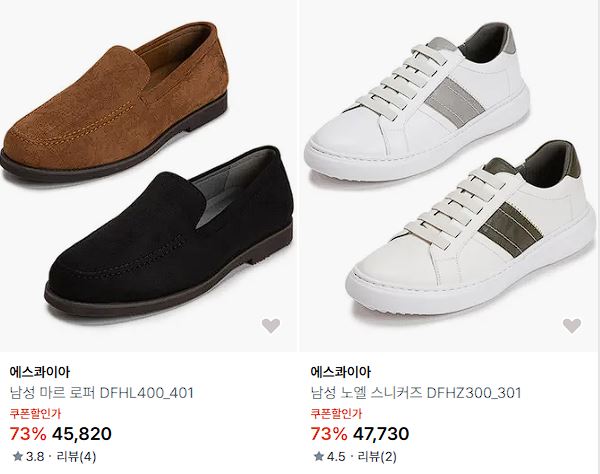
Task: Add the 마르 로퍼 to wishlist with heart icon
Action: [x=271, y=326]
